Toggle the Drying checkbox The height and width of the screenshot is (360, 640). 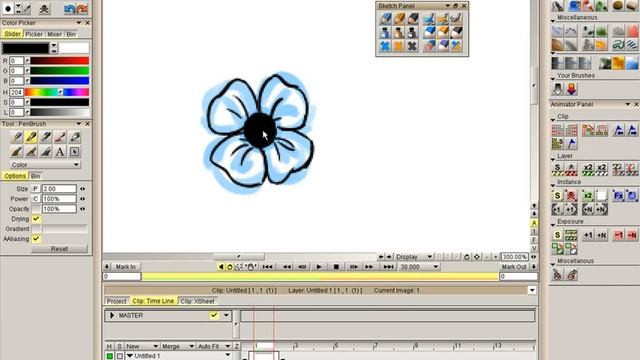coord(36,219)
